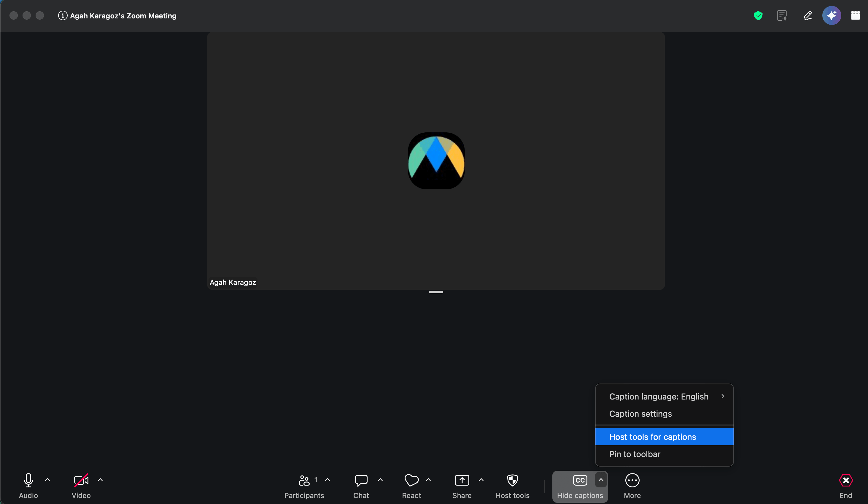Screen dimensions: 868x504
Task: Click the Agah Karagoz profile avatar
Action: click(436, 161)
